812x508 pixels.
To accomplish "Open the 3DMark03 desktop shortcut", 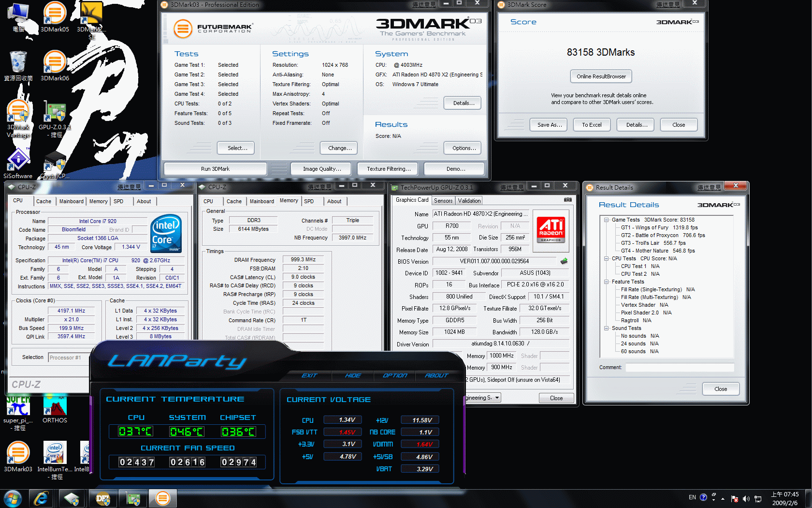I will [x=18, y=457].
